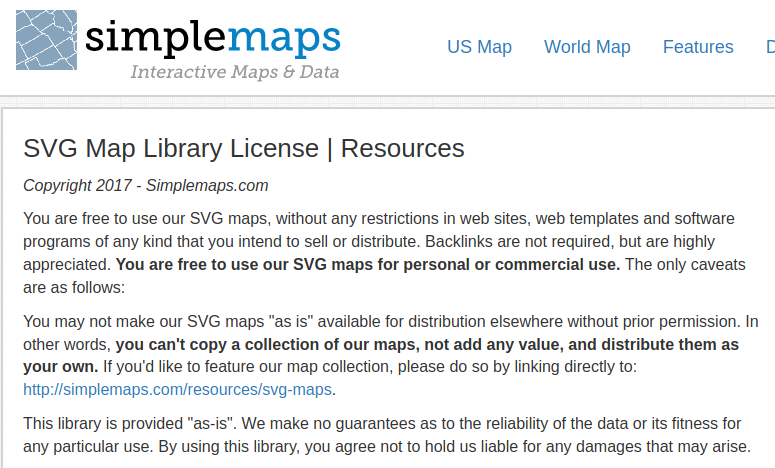This screenshot has width=775, height=468.
Task: Click the simplemaps wordmark text
Action: click(212, 36)
